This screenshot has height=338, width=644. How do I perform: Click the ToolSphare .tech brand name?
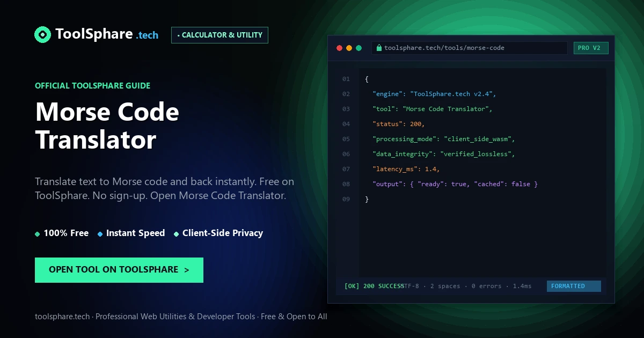click(x=107, y=35)
